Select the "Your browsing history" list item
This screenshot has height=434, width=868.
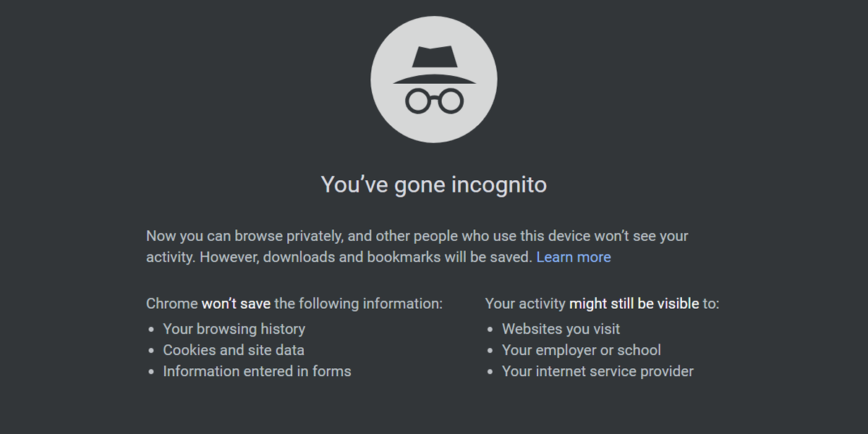click(x=234, y=328)
